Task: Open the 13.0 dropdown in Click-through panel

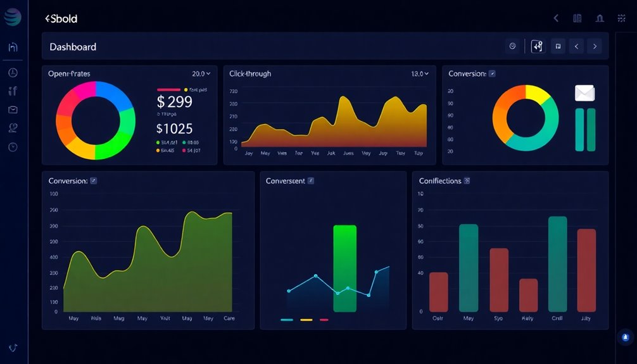Action: [x=420, y=73]
